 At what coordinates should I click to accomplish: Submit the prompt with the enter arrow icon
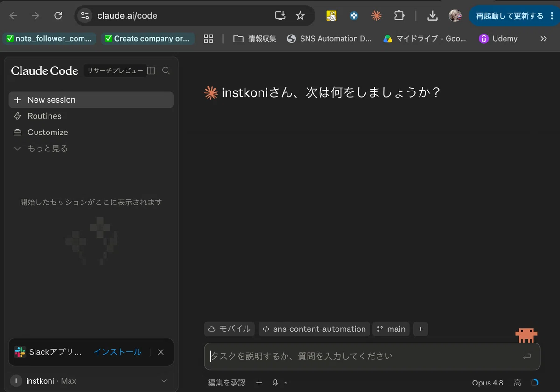point(527,357)
